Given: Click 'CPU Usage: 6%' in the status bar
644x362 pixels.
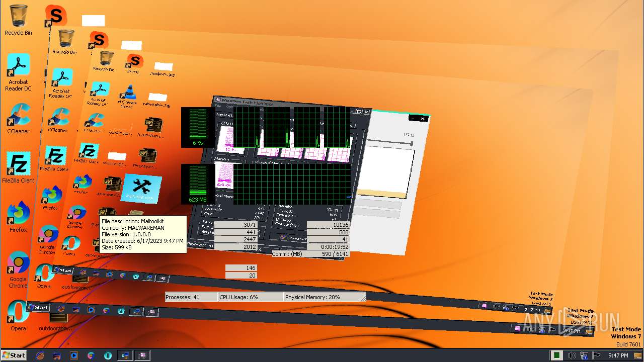Looking at the screenshot, I should (251, 297).
